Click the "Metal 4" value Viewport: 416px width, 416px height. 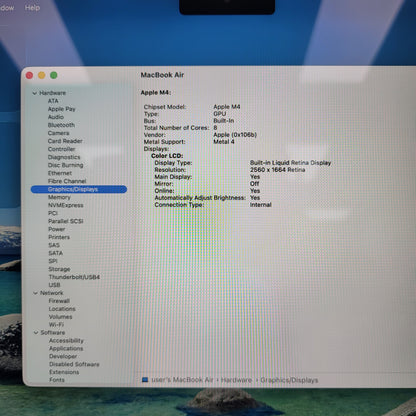tap(224, 142)
